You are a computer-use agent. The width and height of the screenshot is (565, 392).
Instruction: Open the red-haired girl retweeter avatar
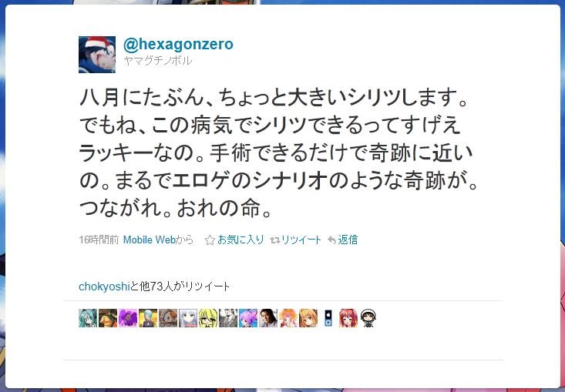tap(348, 318)
